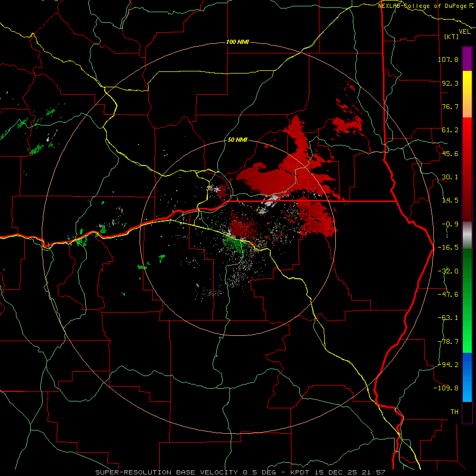Click the yellow-orange segment of the color bar
This screenshot has height=476, width=476.
pyautogui.click(x=467, y=94)
